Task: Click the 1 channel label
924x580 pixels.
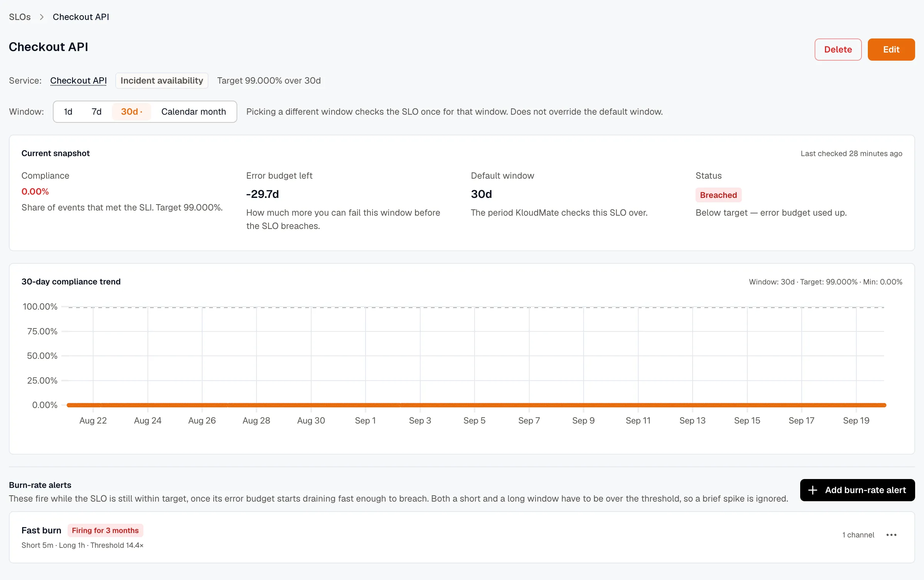Action: pyautogui.click(x=858, y=535)
